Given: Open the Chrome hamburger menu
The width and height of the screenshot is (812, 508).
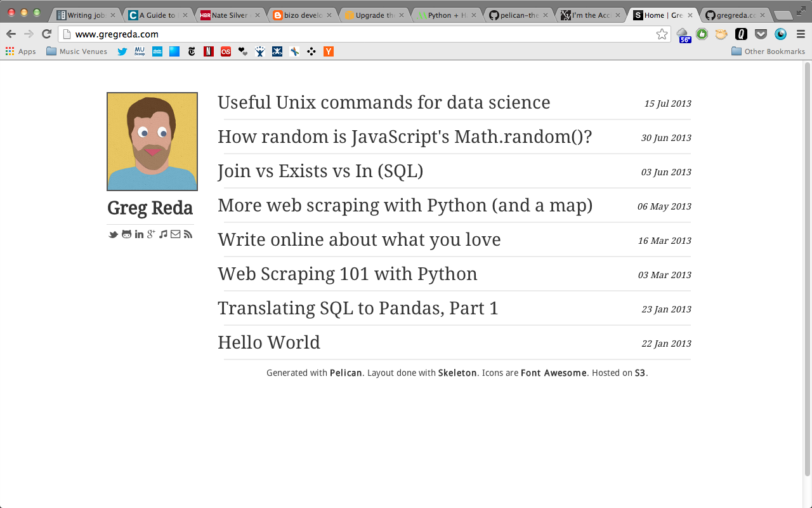Looking at the screenshot, I should point(801,34).
